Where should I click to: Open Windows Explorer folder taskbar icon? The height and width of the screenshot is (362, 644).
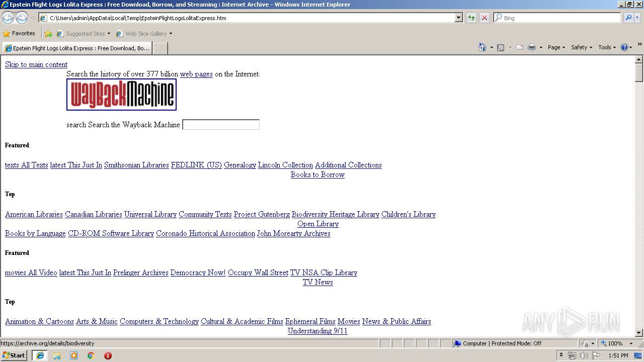point(57,355)
